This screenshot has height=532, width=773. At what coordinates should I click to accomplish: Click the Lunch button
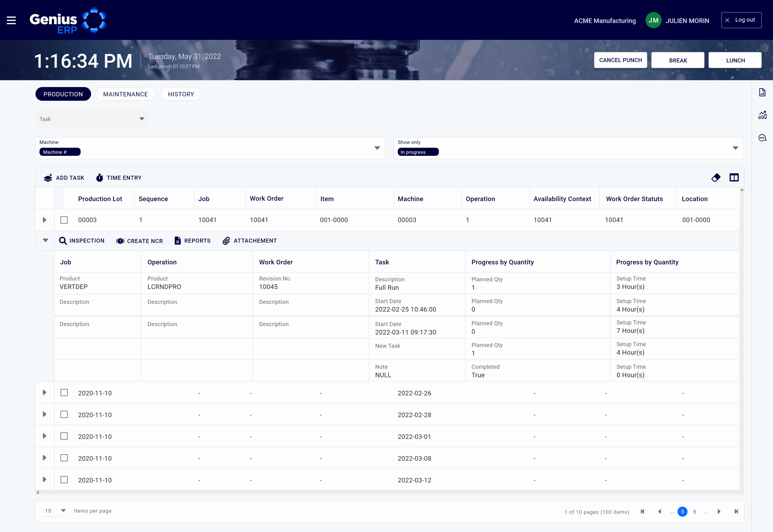coord(735,60)
